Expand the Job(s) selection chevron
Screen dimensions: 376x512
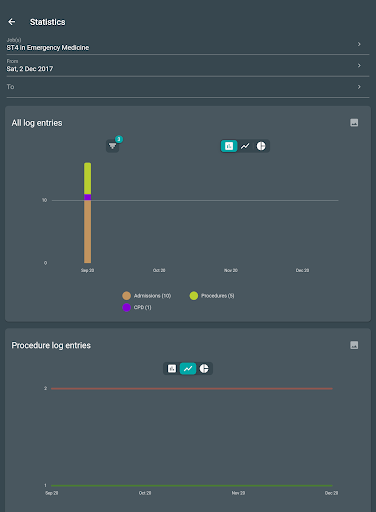tap(359, 44)
